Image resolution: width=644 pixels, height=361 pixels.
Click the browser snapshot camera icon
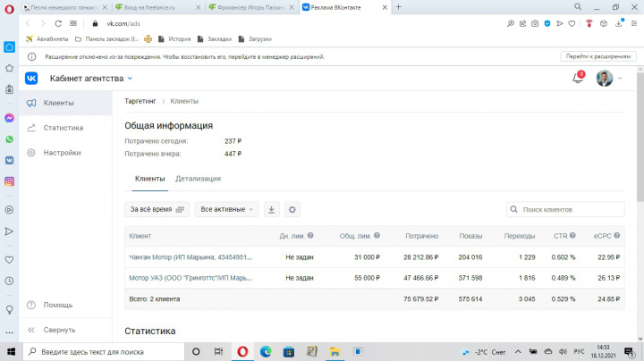(x=535, y=24)
